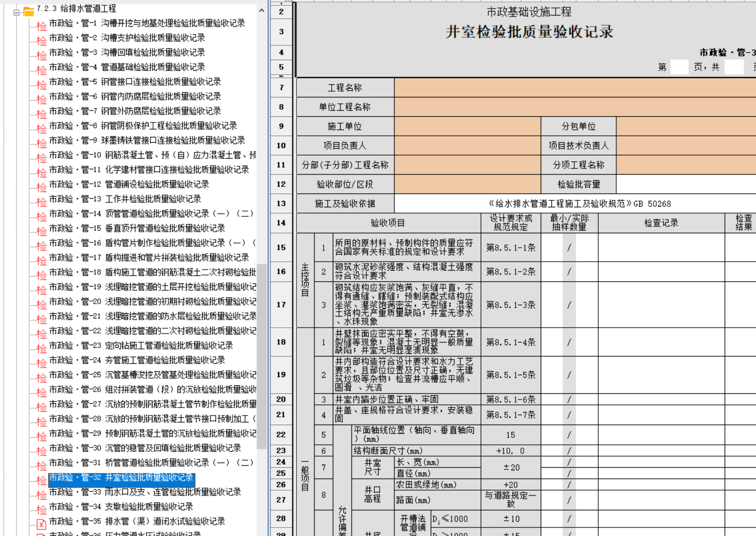Select row header 15 in the sheet
The width and height of the screenshot is (756, 536).
coord(281,247)
